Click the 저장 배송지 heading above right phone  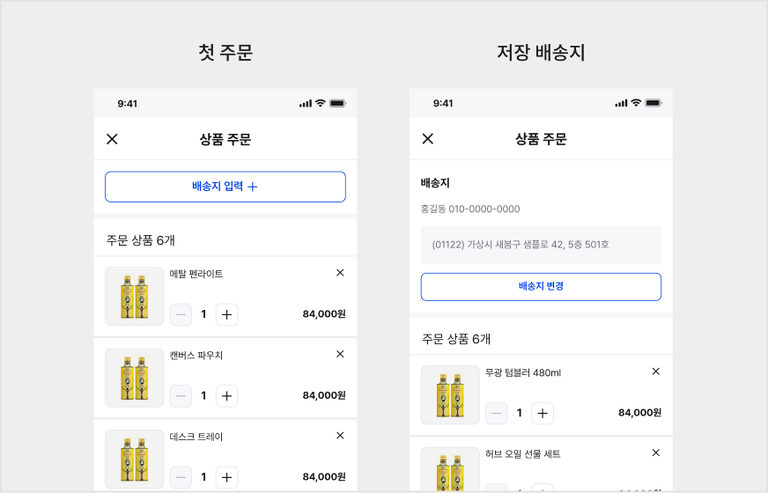tap(541, 52)
